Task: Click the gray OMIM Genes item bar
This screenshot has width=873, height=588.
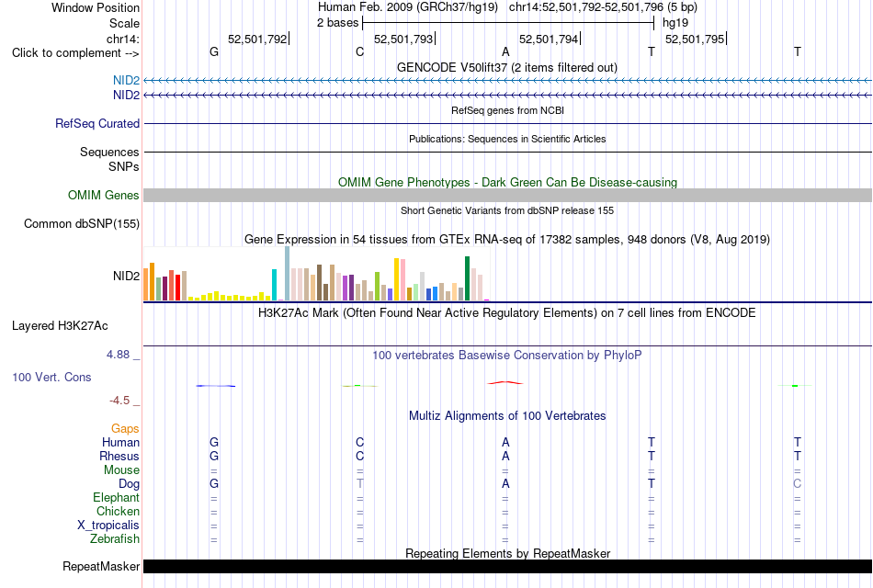Action: tap(508, 195)
